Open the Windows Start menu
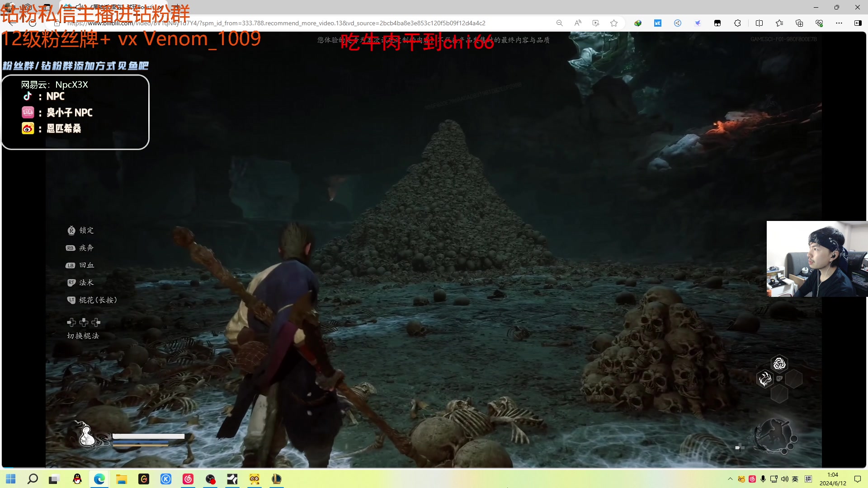Screen dimensions: 868x488 tap(11, 479)
